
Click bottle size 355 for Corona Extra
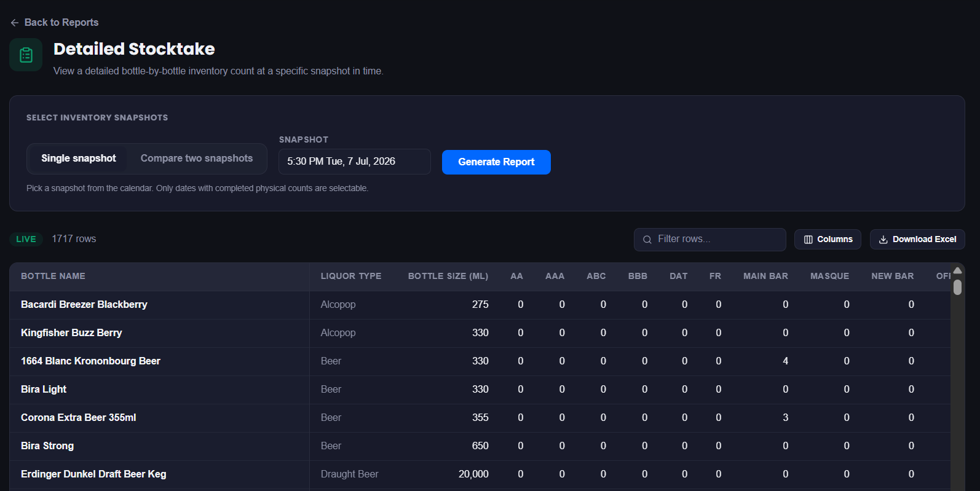coord(480,418)
